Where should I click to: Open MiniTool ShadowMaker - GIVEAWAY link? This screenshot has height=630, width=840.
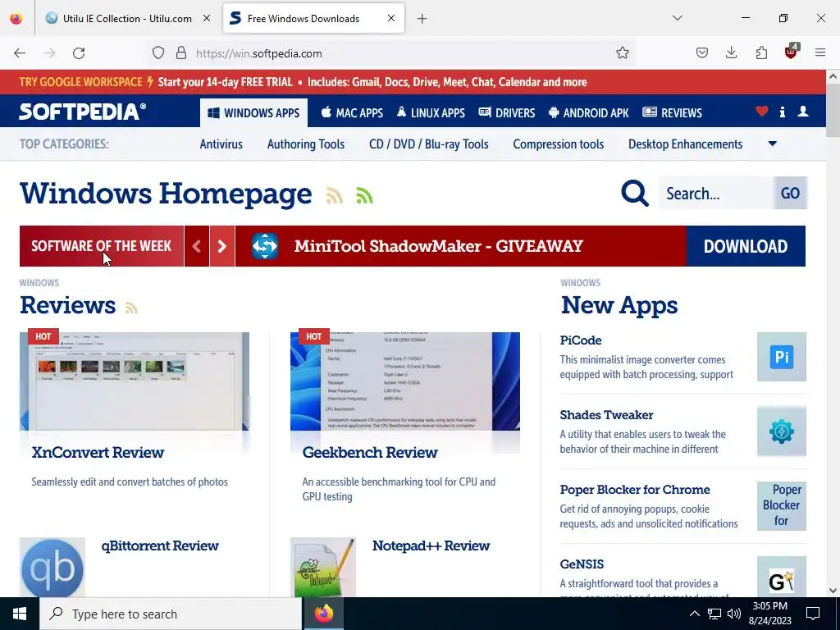[x=438, y=246]
